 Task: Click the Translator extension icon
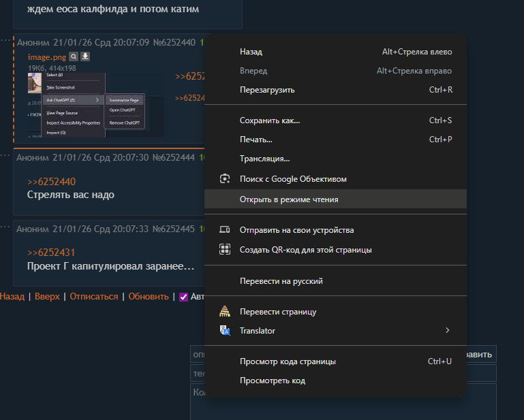pyautogui.click(x=225, y=331)
